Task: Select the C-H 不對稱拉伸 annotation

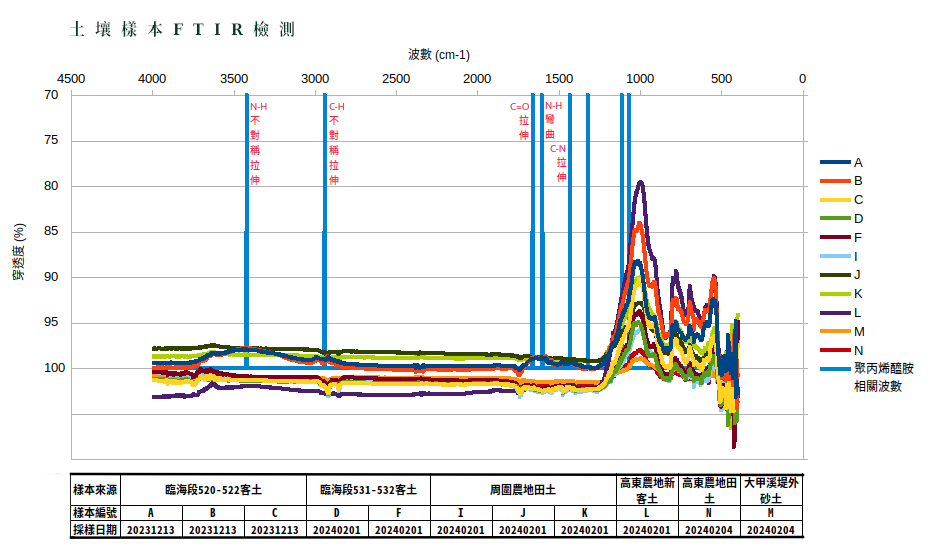Action: tap(336, 143)
